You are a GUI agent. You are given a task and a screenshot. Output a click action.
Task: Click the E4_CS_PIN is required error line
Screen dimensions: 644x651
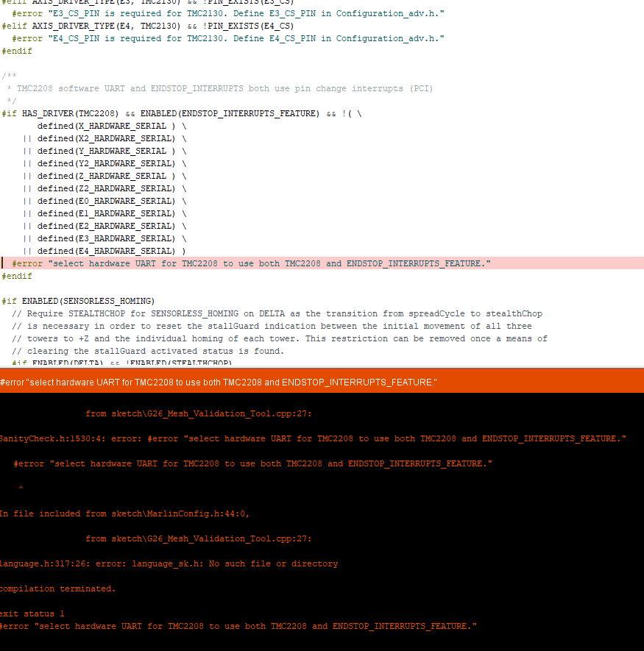pyautogui.click(x=228, y=38)
